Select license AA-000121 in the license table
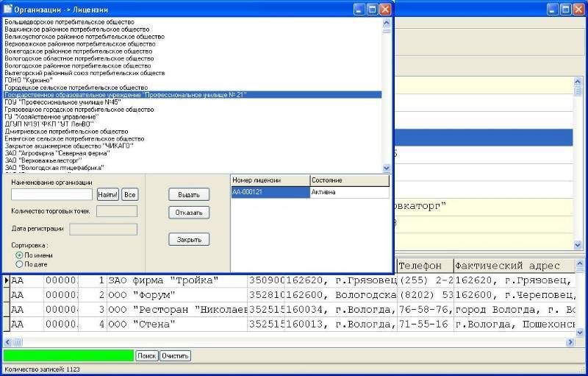 coord(269,192)
